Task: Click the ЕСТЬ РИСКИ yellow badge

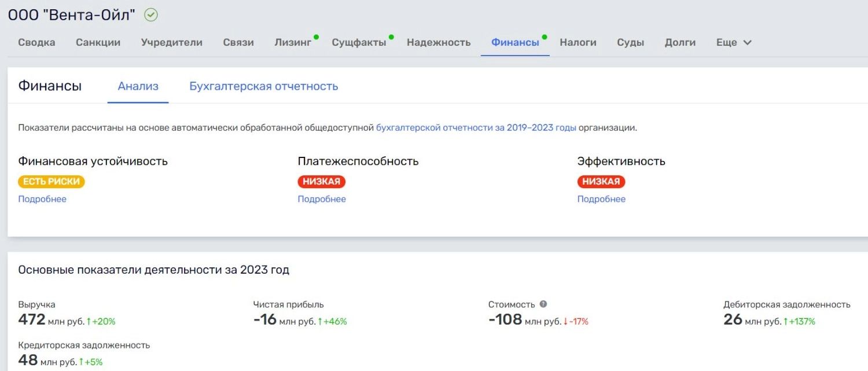Action: tap(52, 181)
